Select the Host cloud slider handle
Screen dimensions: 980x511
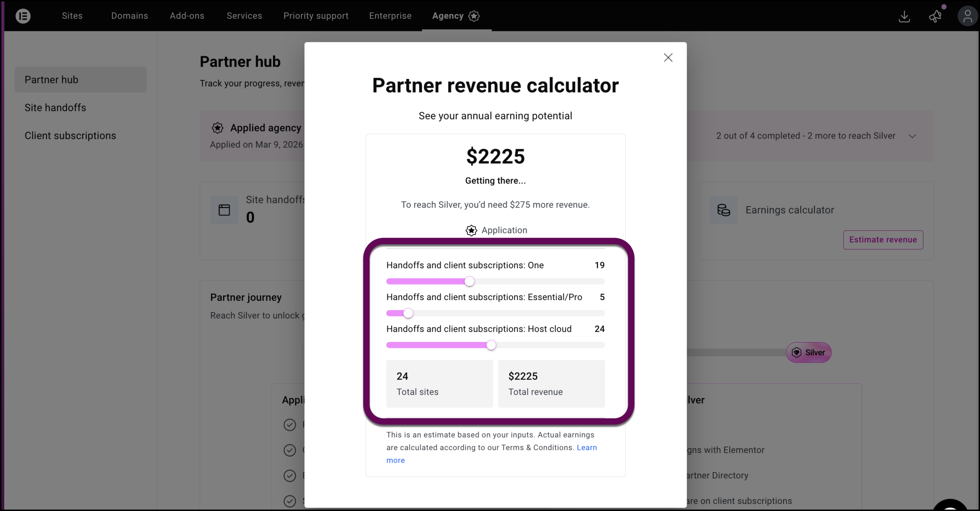pos(491,345)
